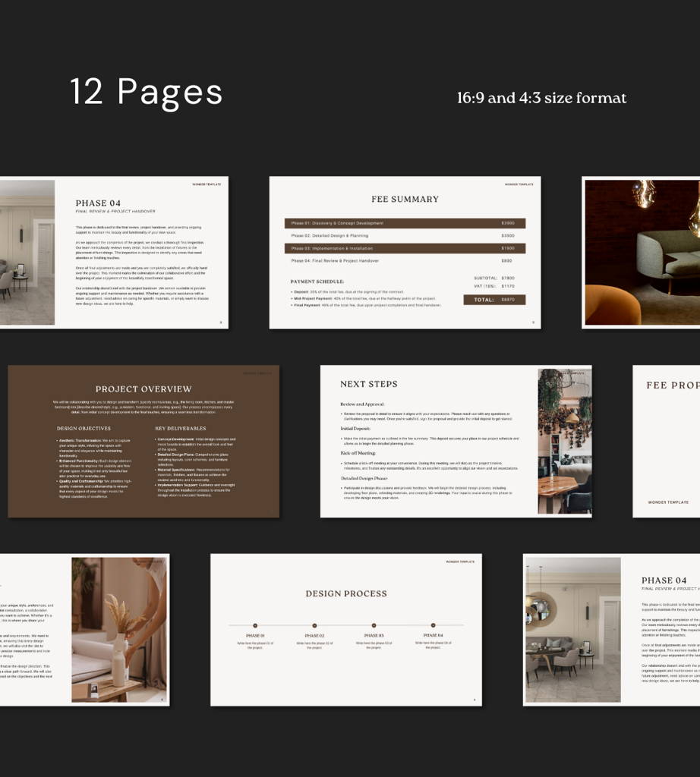Click the "NEXT STEPS" title

pos(369,384)
